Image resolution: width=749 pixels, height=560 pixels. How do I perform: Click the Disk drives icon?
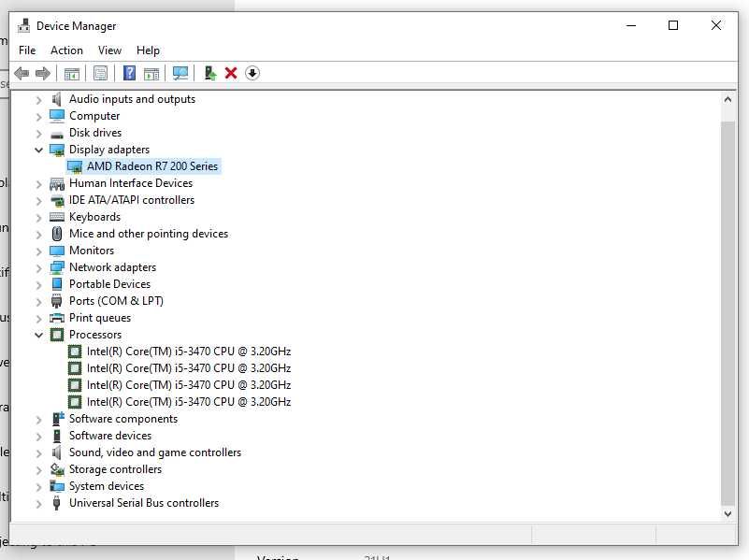[x=57, y=134]
